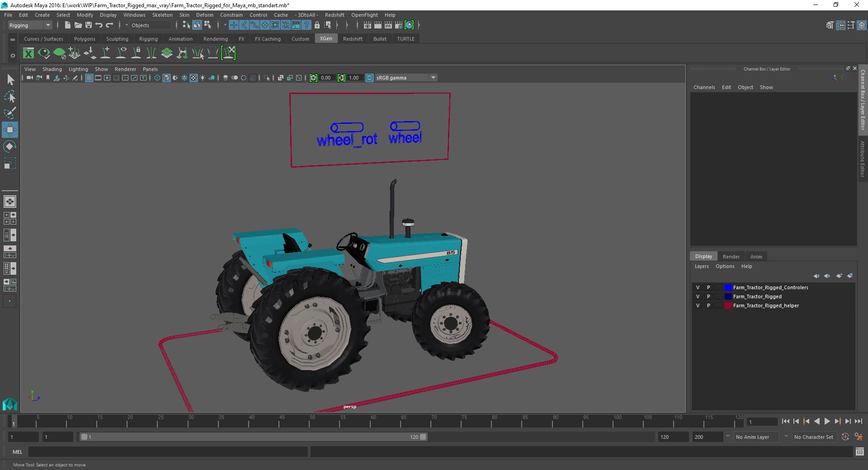The image size is (868, 470).
Task: Open Channels menu in Channel Box
Action: click(704, 87)
